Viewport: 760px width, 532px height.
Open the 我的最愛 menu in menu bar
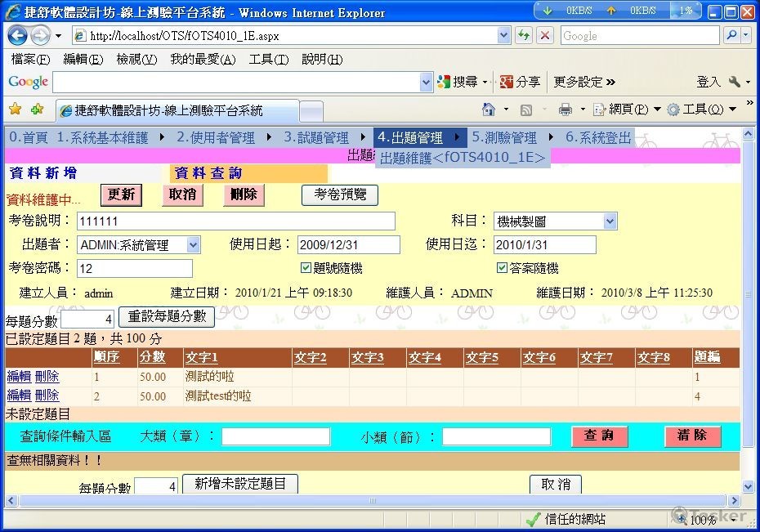[x=202, y=60]
